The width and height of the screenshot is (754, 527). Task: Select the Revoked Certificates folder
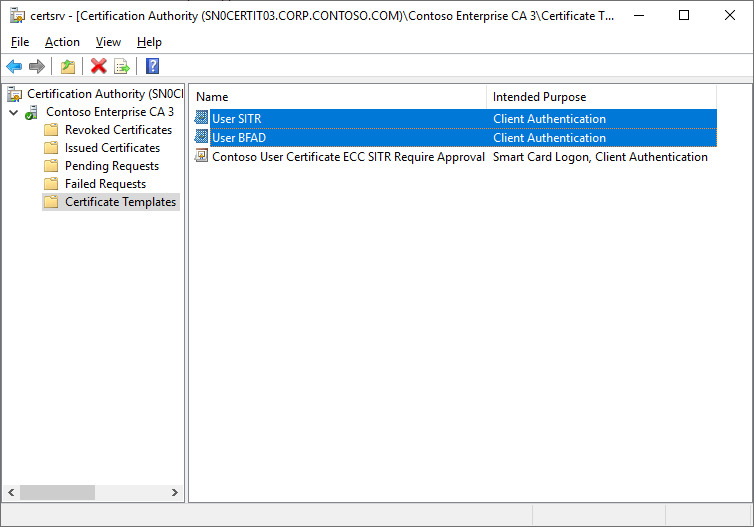(118, 130)
